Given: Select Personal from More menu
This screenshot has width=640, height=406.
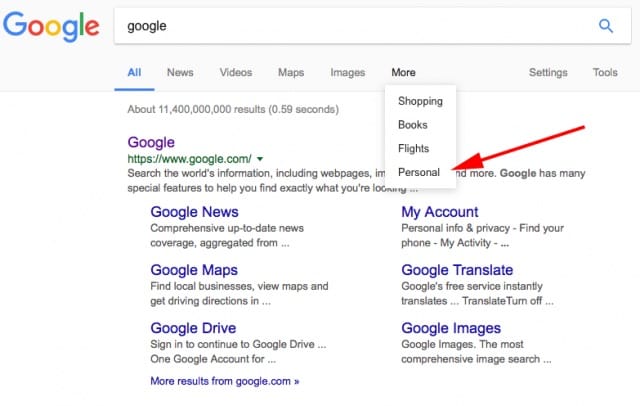Looking at the screenshot, I should tap(419, 173).
